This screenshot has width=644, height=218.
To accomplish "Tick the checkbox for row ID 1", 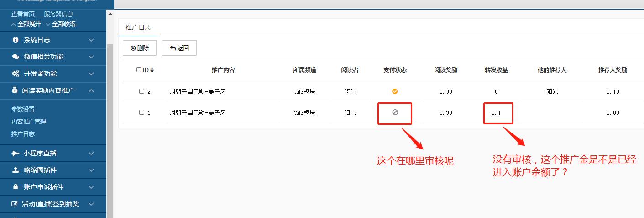I will (141, 112).
